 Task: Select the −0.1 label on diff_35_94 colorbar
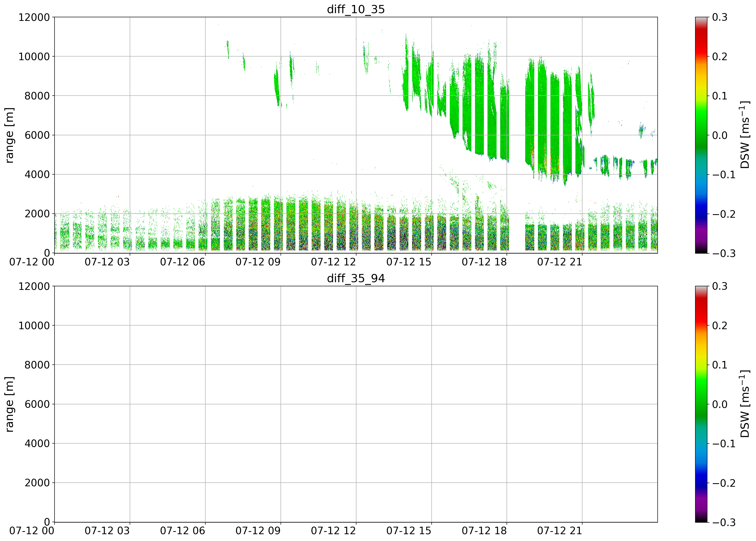tap(724, 444)
